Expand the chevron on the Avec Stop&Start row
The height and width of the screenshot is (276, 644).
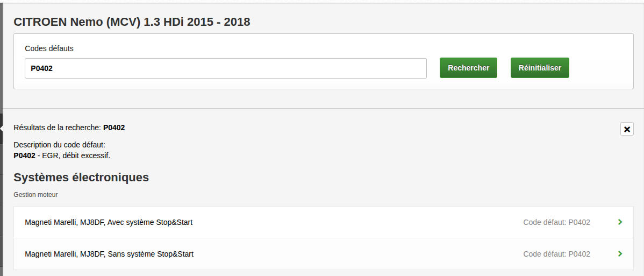[x=620, y=222]
